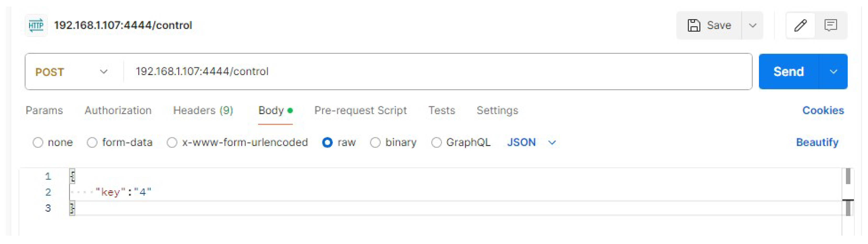Click the request URL input field

[438, 72]
